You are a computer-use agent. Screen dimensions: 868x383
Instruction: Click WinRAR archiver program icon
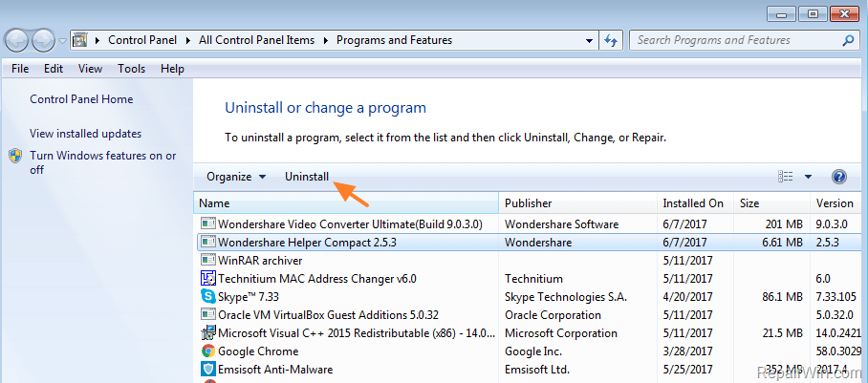click(x=208, y=260)
